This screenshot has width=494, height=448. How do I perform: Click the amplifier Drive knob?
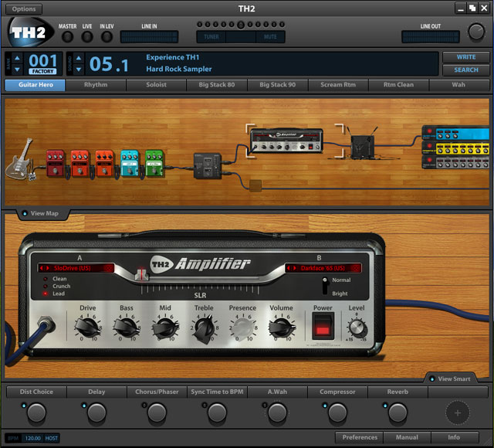pyautogui.click(x=87, y=328)
